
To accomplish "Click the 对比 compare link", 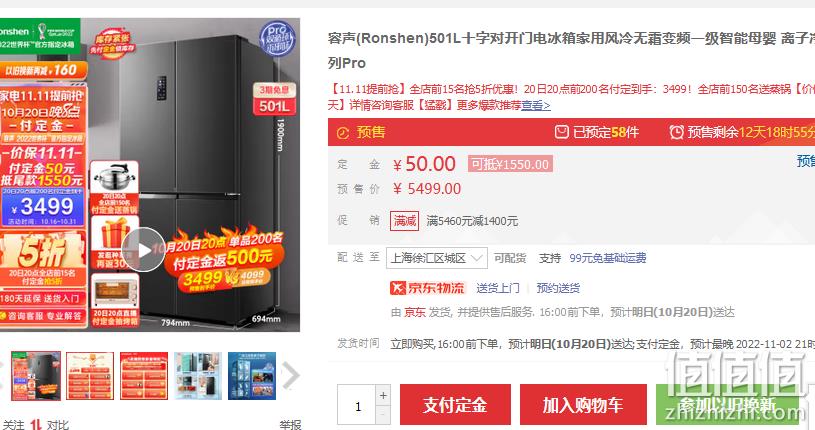I will coord(58,424).
